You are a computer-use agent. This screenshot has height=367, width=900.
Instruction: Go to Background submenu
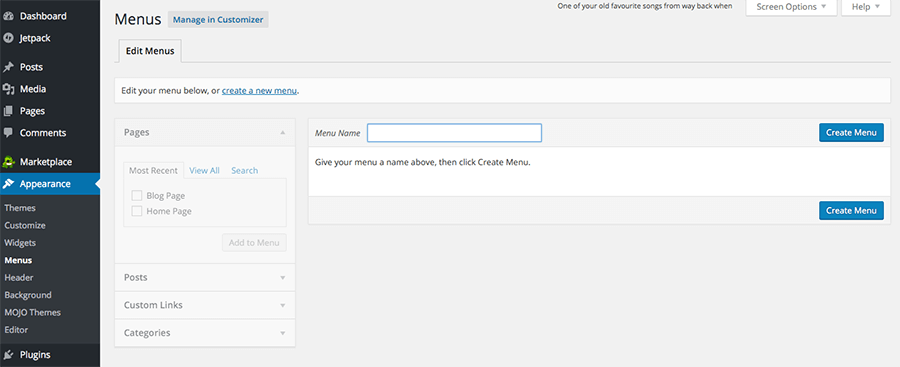(28, 295)
